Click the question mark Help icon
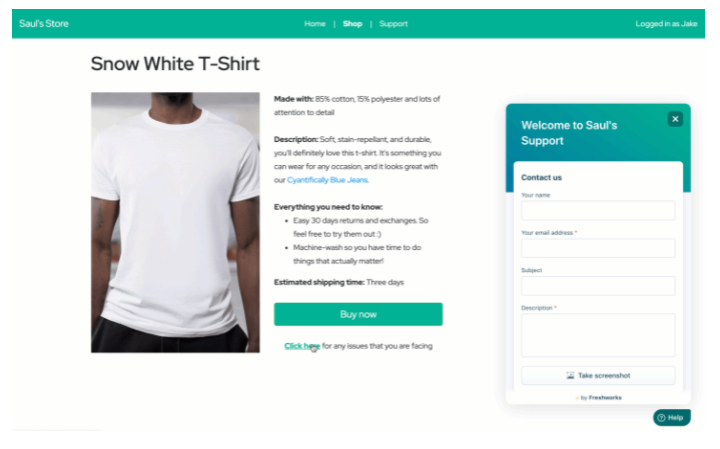Image resolution: width=720 pixels, height=449 pixels. coord(661,417)
